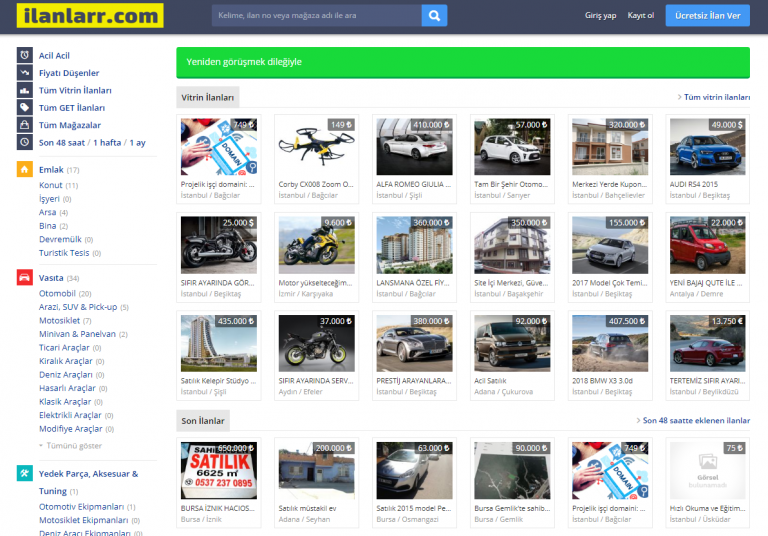Image resolution: width=768 pixels, height=536 pixels.
Task: Open Son 48 saatte eklenen ilanlar
Action: tap(693, 421)
